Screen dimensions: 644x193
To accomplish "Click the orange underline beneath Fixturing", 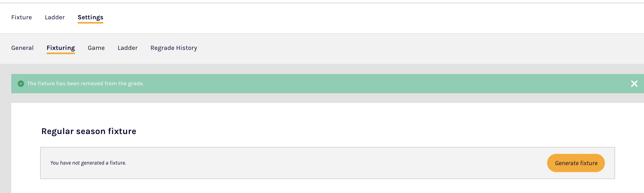I will (60, 53).
